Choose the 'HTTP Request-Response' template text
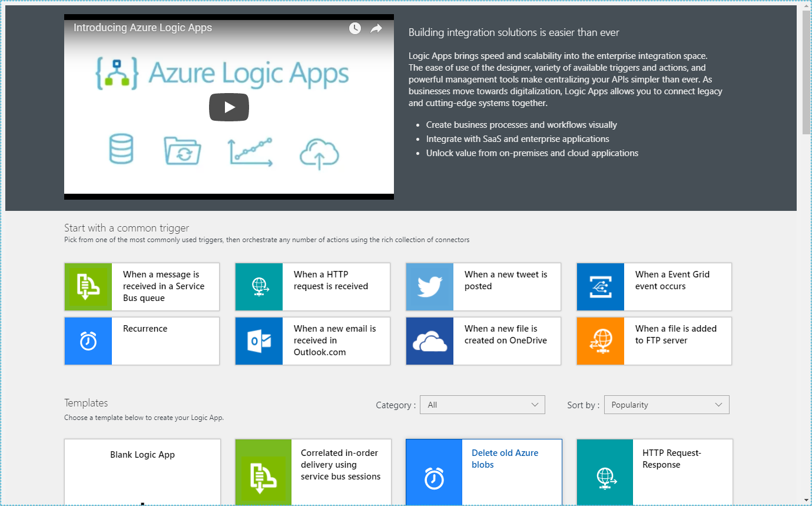This screenshot has height=506, width=812. pyautogui.click(x=672, y=459)
